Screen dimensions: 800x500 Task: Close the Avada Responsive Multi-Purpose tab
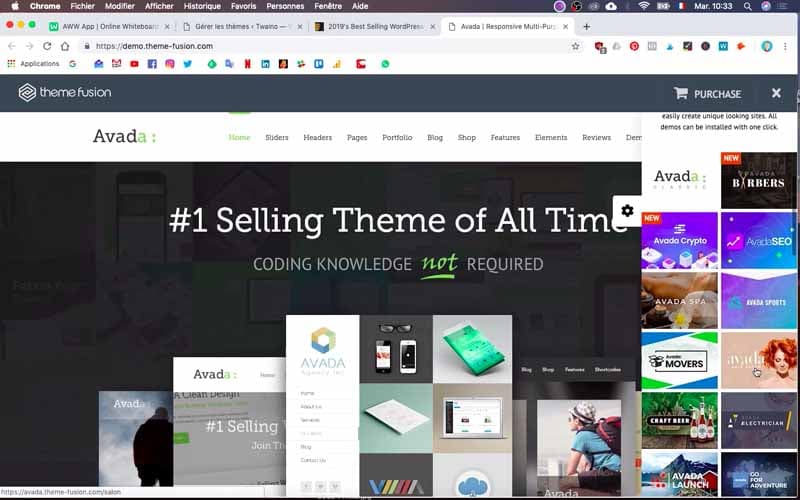[x=565, y=27]
